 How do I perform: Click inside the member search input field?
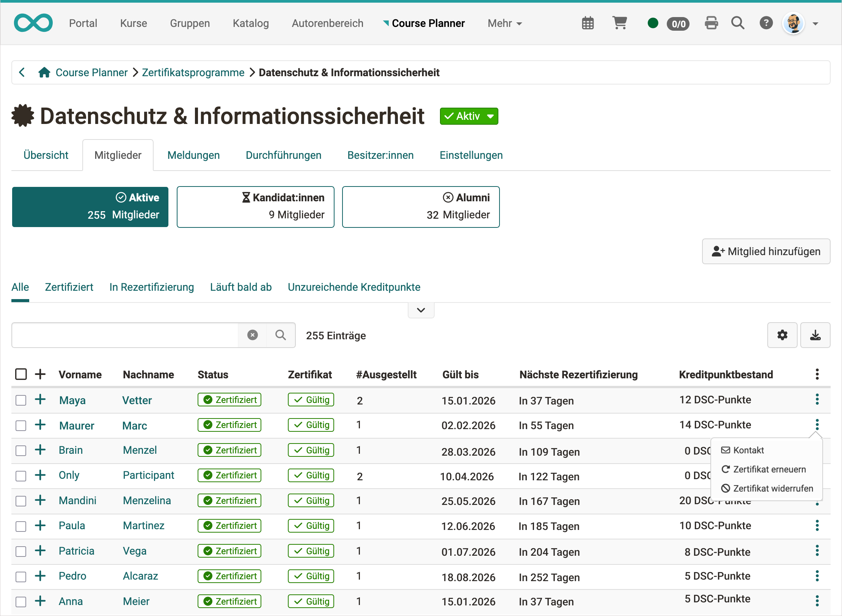(125, 335)
